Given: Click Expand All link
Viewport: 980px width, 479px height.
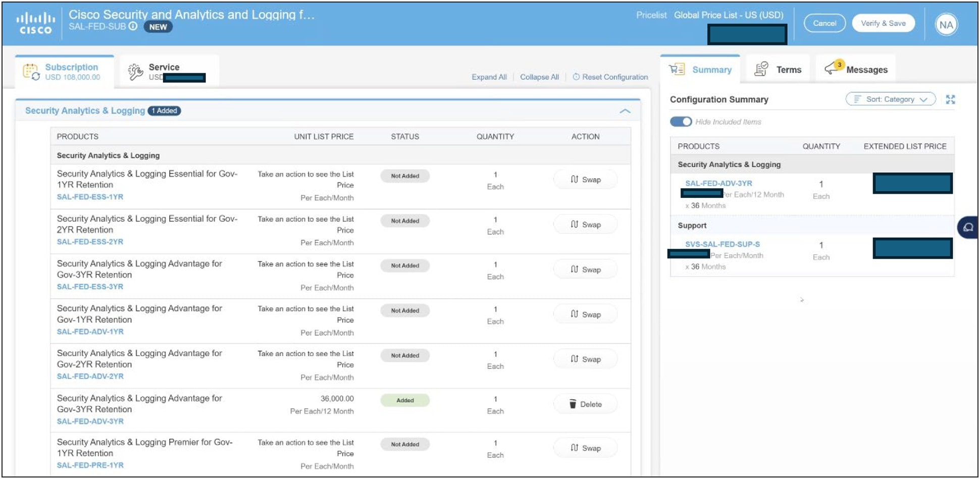Looking at the screenshot, I should point(489,77).
